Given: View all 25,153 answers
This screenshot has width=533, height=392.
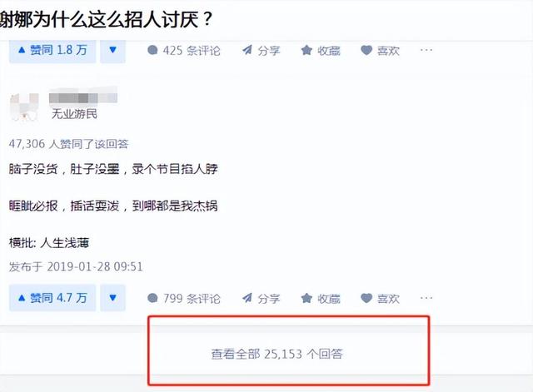Looking at the screenshot, I should pos(276,354).
